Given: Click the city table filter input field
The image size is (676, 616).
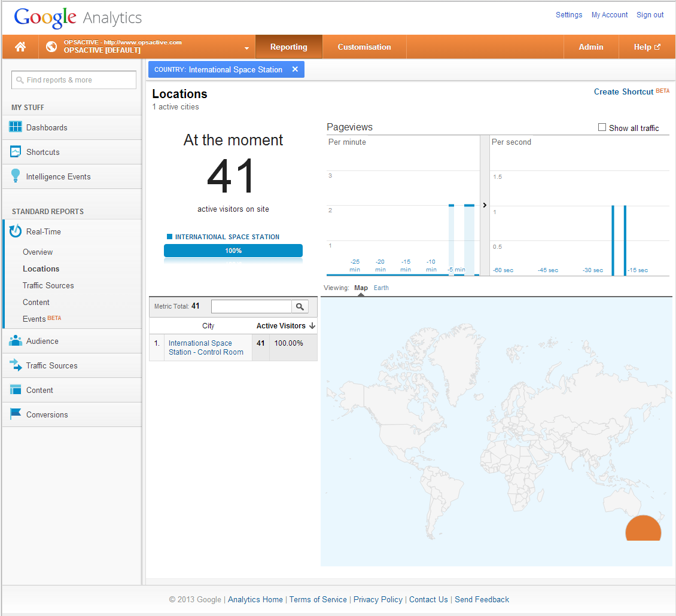Looking at the screenshot, I should coord(251,306).
